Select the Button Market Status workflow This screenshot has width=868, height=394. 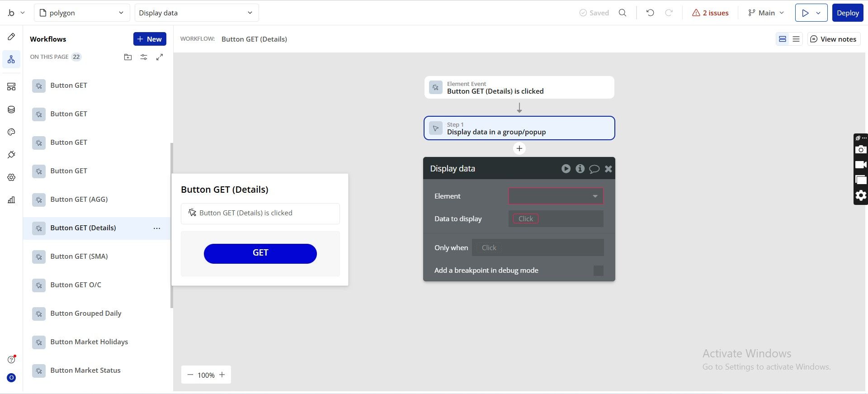[x=97, y=370]
